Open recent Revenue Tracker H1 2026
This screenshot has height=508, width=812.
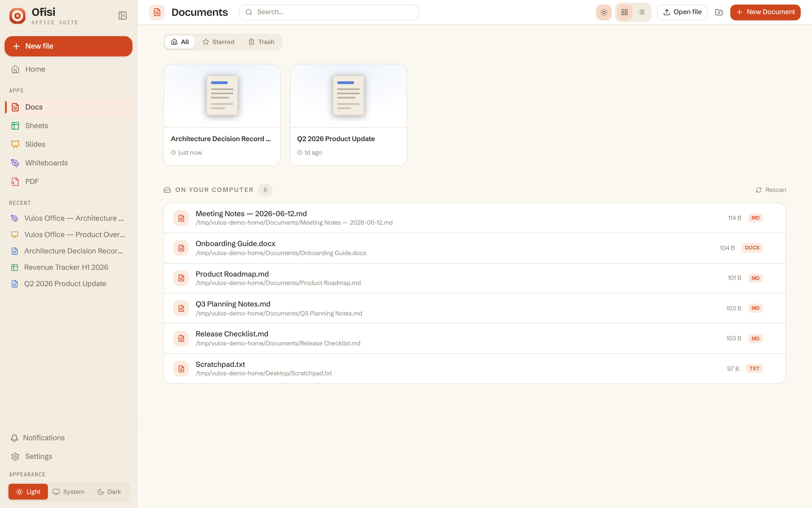pyautogui.click(x=69, y=268)
